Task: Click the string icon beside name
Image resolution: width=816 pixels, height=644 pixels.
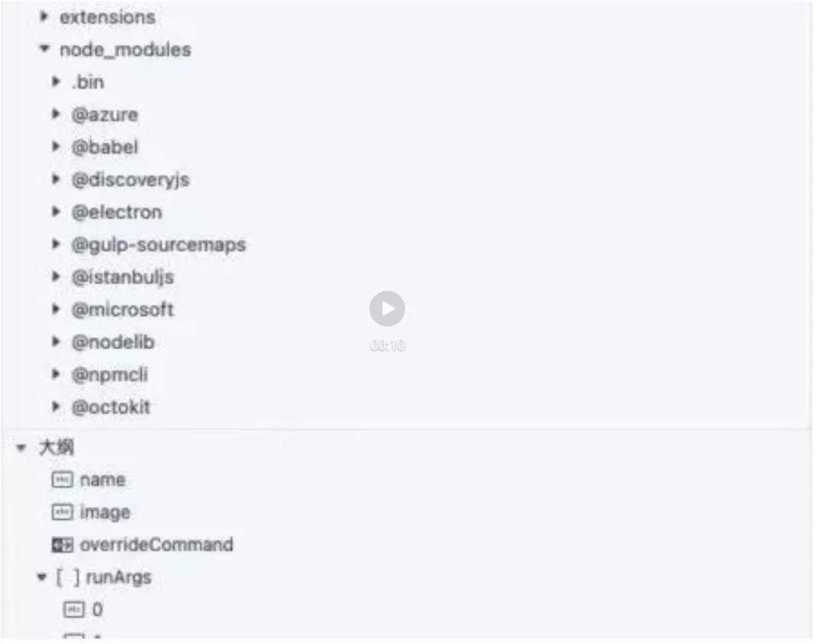Action: (x=61, y=480)
